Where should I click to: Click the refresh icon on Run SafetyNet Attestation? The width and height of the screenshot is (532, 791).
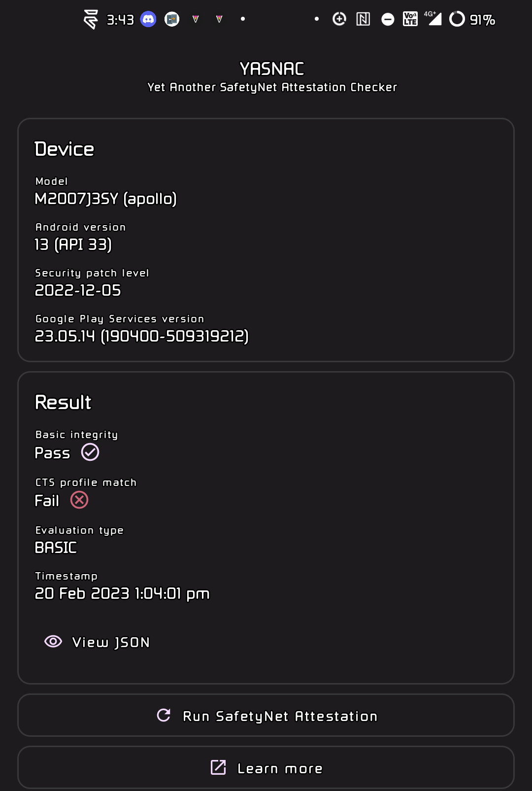coord(164,715)
